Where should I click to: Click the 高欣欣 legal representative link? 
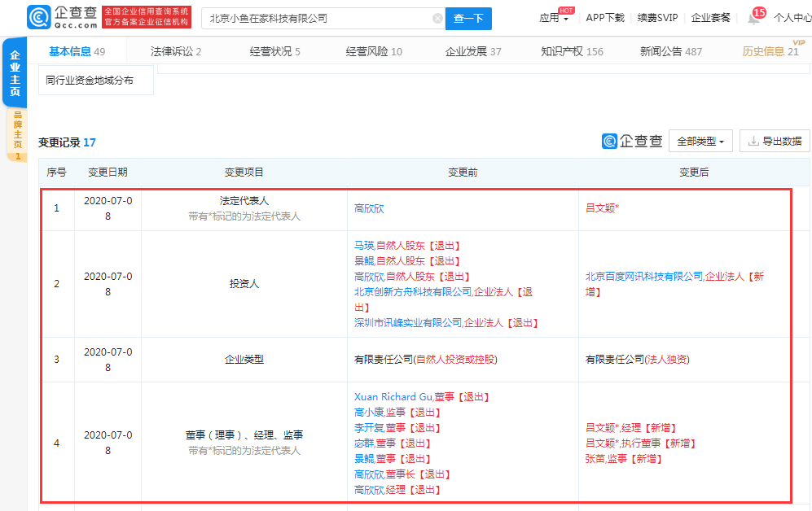369,208
